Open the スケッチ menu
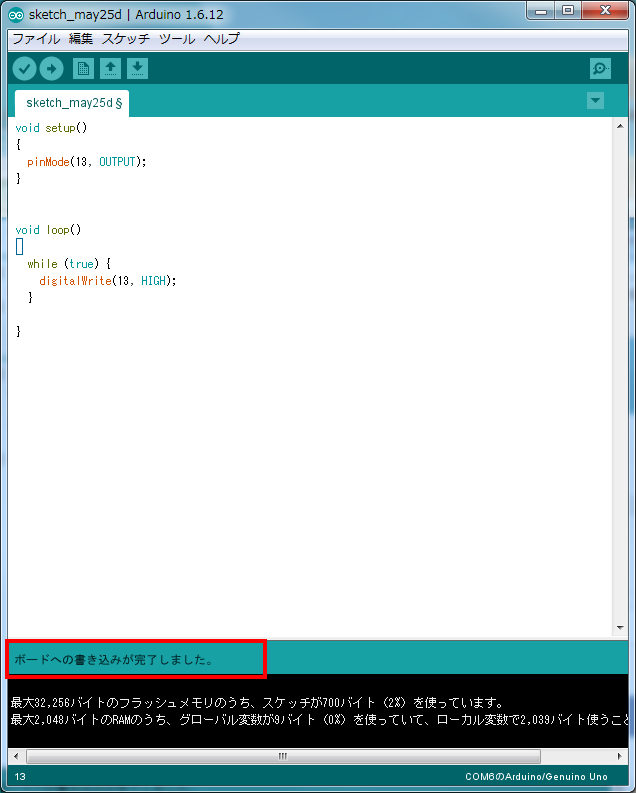 pos(126,39)
